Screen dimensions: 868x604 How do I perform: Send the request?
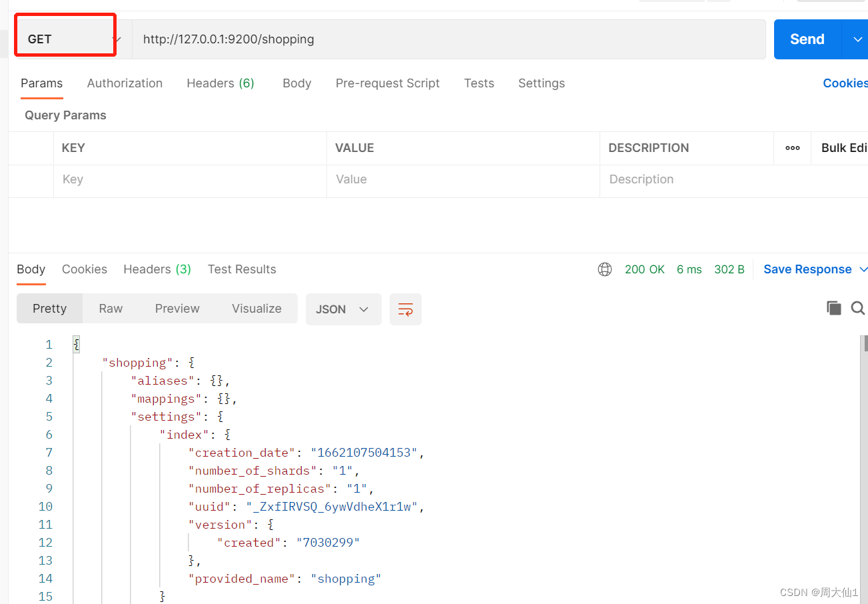pyautogui.click(x=807, y=39)
